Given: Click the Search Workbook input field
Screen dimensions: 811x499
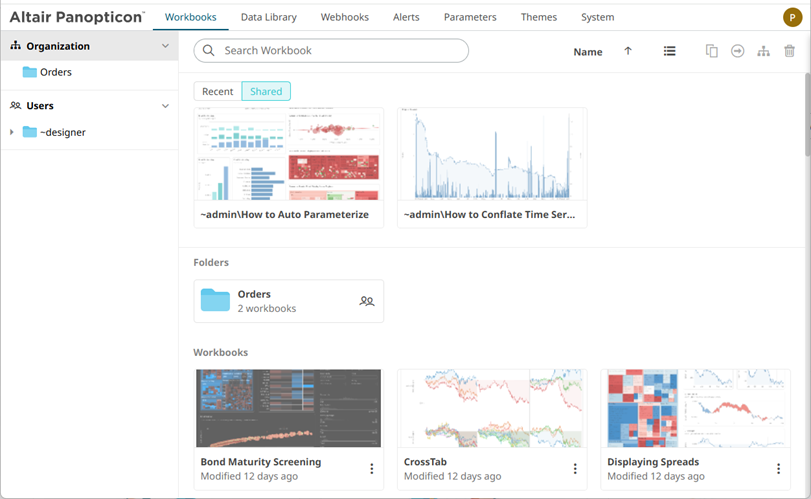Looking at the screenshot, I should [331, 50].
